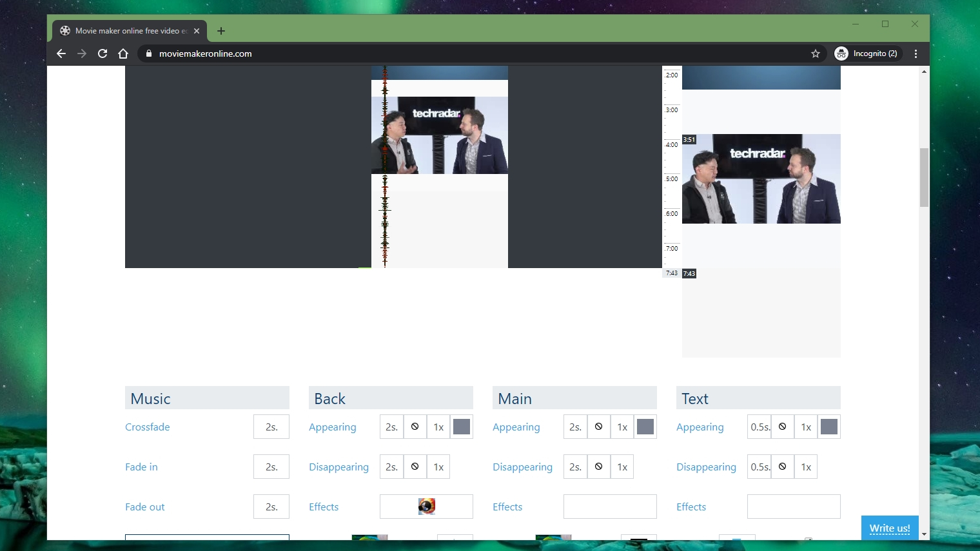Close the Movie maker online tab
980x551 pixels.
[197, 31]
